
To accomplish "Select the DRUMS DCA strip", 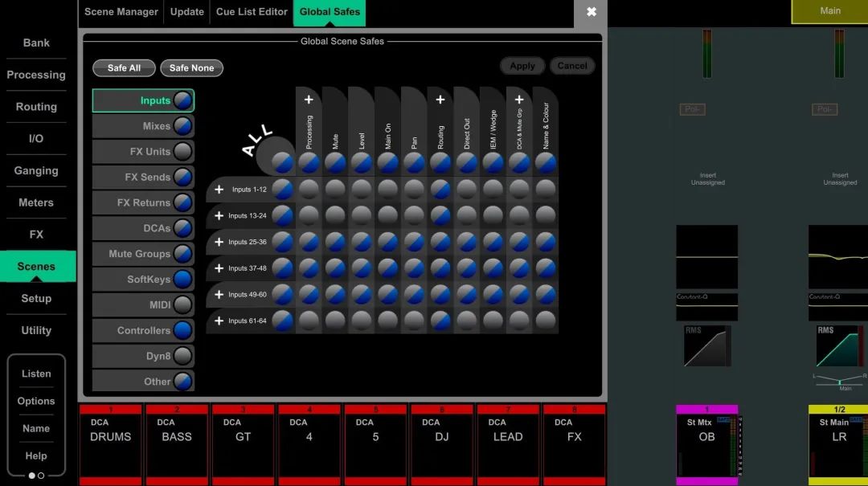I will [x=111, y=442].
